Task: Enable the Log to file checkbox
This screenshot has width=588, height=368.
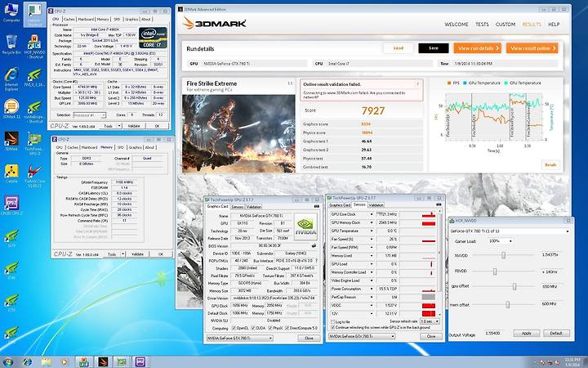Action: click(x=332, y=322)
